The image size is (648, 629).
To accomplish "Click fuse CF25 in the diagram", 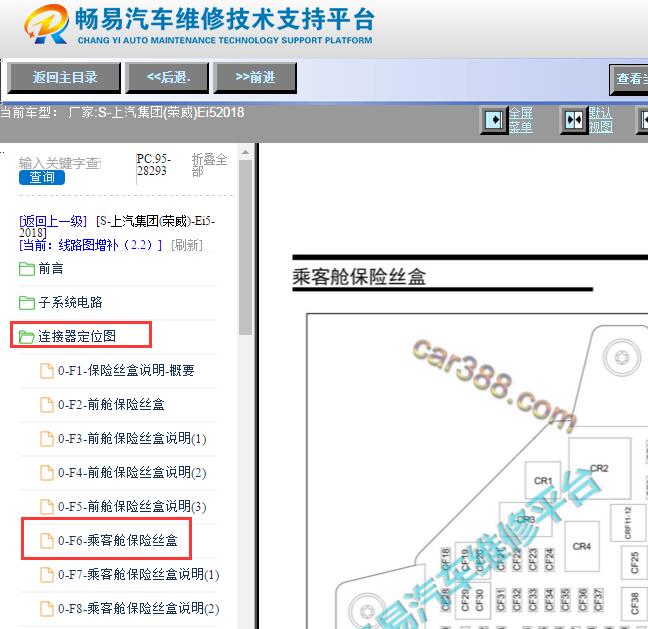I will [x=634, y=562].
